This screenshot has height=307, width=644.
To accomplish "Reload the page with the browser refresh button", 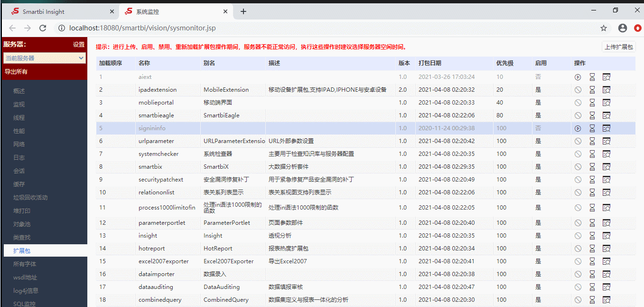I will (43, 28).
